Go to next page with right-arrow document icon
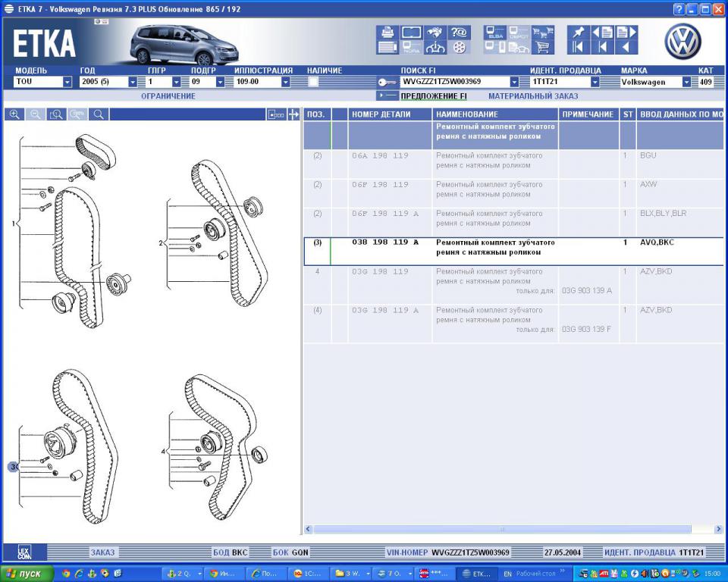Image resolution: width=728 pixels, height=582 pixels. pyautogui.click(x=626, y=33)
